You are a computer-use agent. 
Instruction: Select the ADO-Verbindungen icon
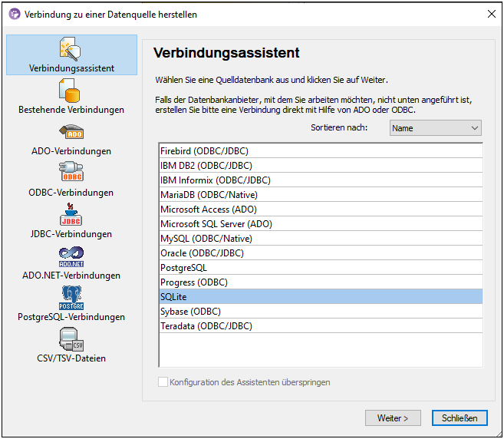[x=71, y=133]
